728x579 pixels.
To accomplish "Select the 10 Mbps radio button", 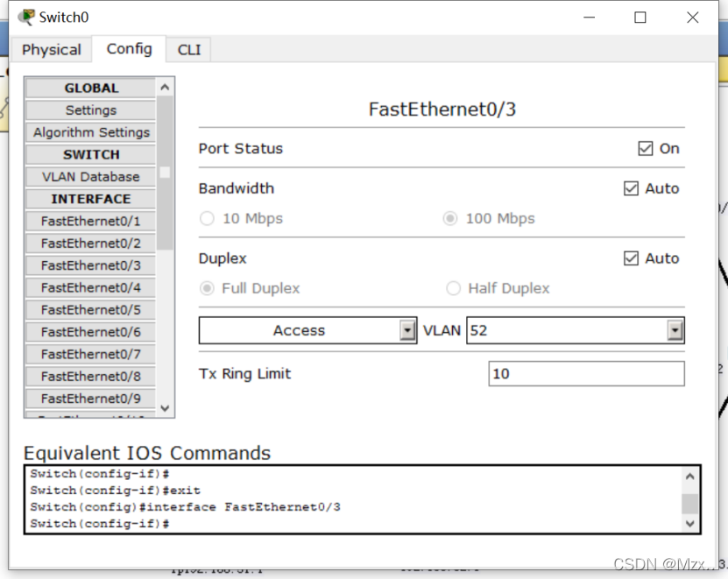I will 208,219.
